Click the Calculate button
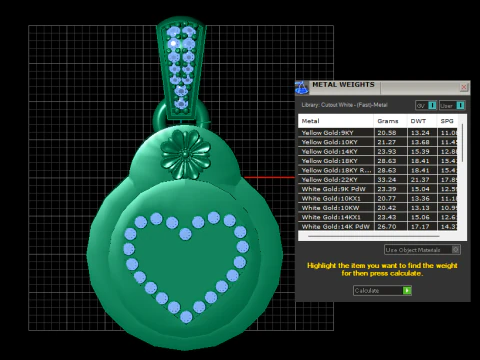This screenshot has height=360, width=480. [x=382, y=291]
